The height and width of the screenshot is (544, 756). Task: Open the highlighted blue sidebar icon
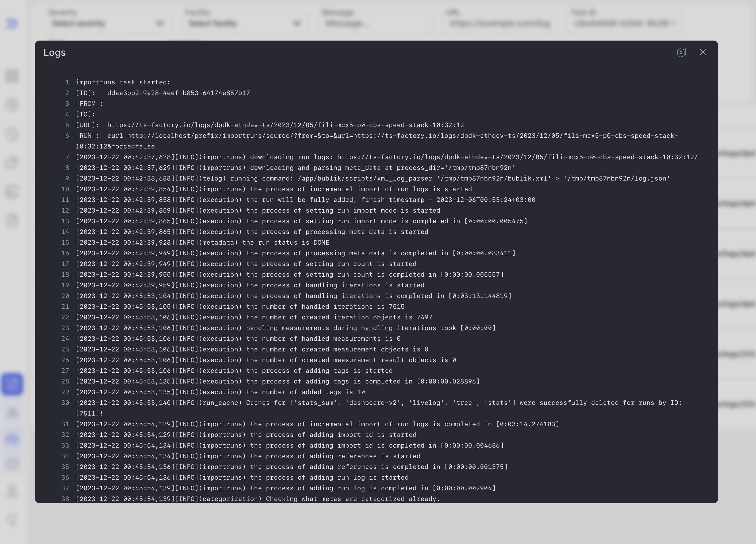pyautogui.click(x=12, y=384)
